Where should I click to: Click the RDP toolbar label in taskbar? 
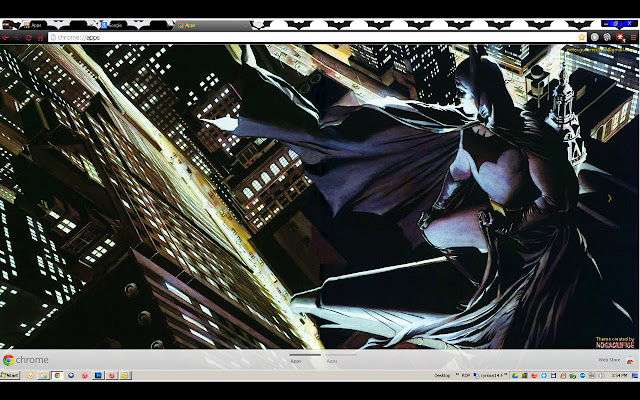coord(465,375)
